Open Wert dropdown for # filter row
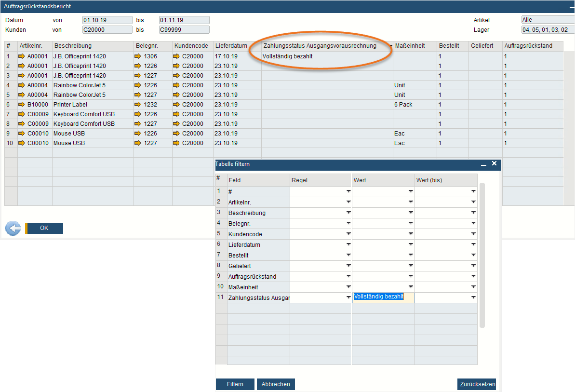Screen dimensions: 575x392 (411, 191)
